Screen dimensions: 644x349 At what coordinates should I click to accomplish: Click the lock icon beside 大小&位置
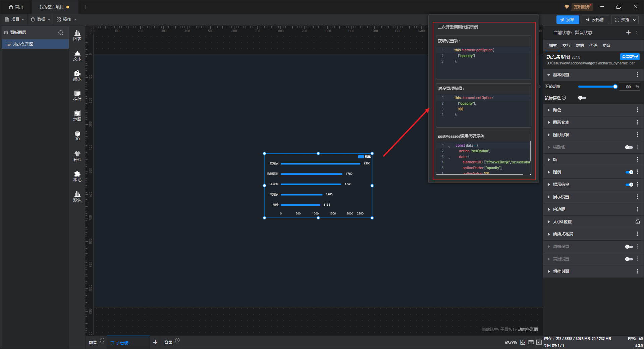click(637, 222)
